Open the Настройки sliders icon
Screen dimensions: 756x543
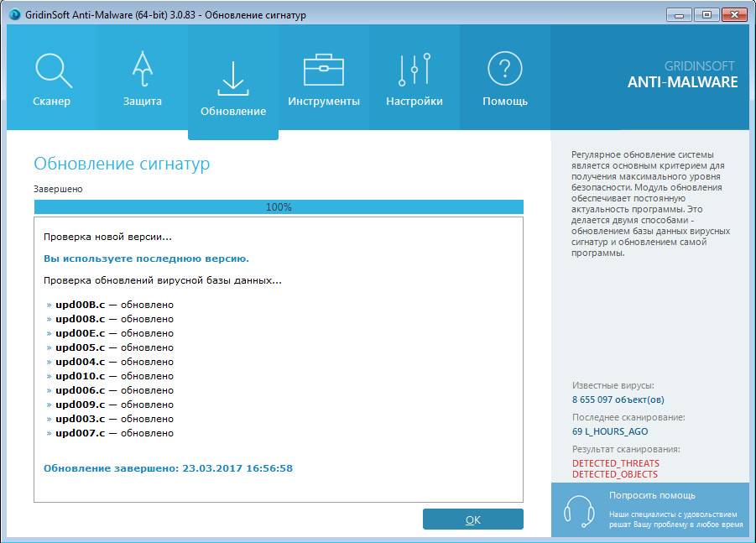pyautogui.click(x=414, y=70)
